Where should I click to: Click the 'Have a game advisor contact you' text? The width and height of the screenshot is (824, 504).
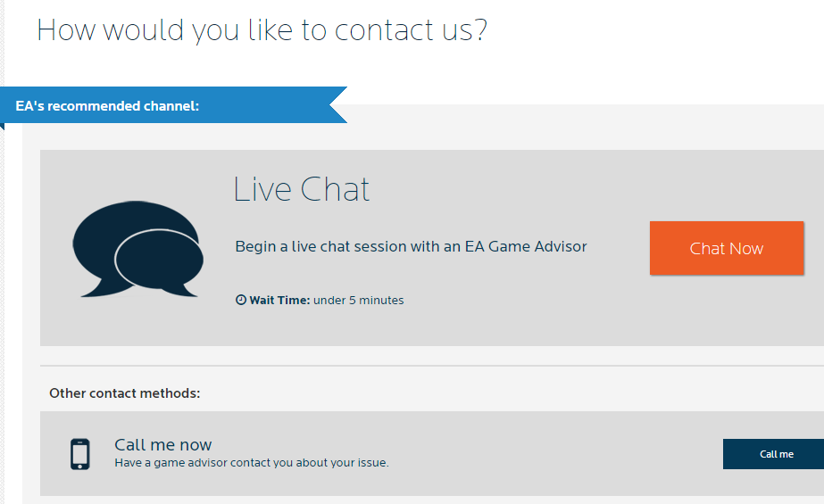point(251,463)
